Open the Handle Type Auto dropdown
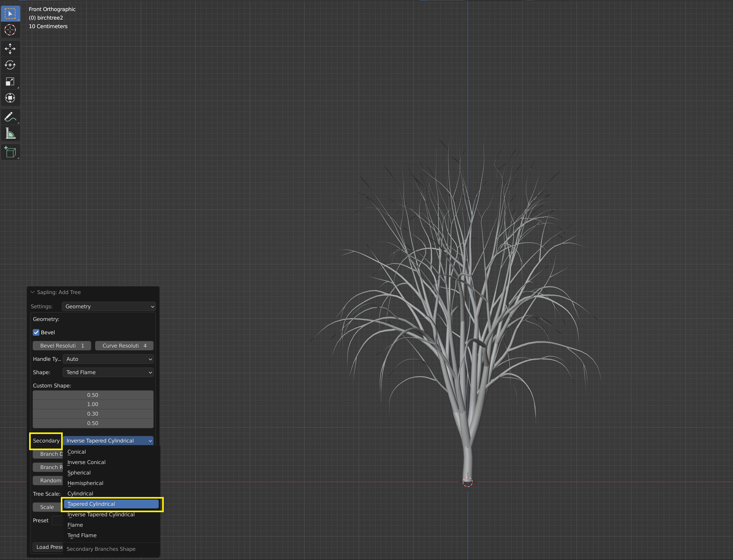Viewport: 733px width, 560px height. point(108,359)
